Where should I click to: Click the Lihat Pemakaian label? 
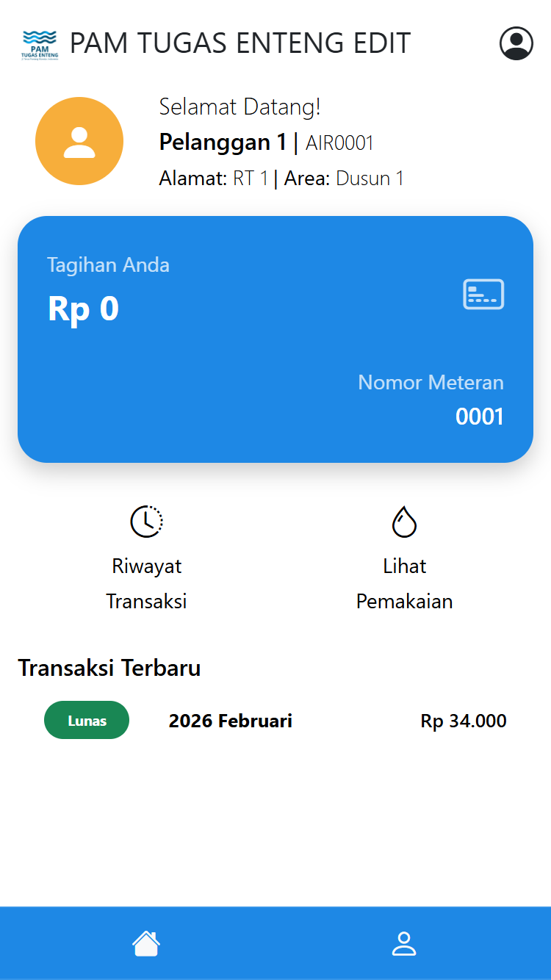point(404,584)
